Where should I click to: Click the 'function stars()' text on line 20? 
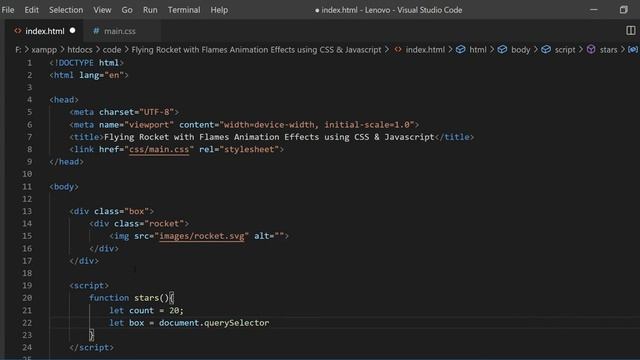point(129,298)
